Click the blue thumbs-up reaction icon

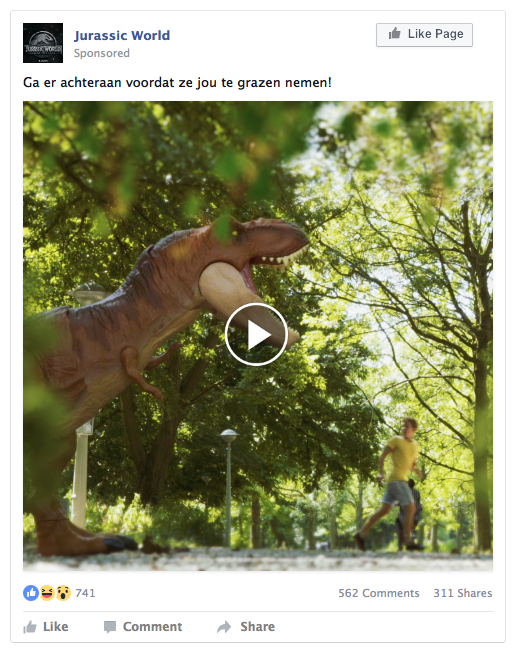pyautogui.click(x=31, y=593)
